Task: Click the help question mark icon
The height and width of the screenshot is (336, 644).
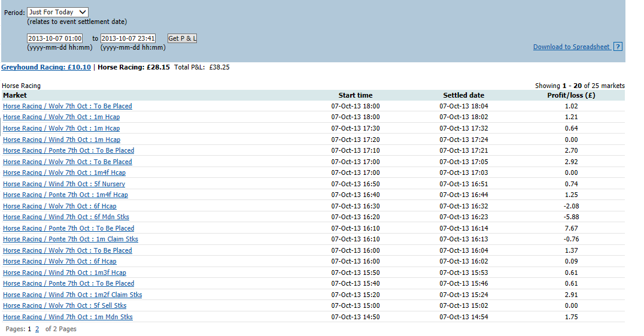Action: 618,47
